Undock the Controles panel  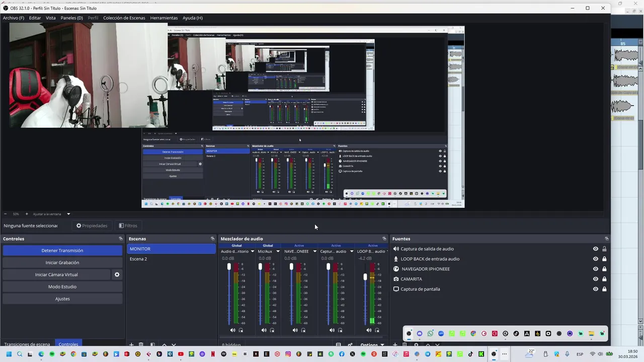121,239
